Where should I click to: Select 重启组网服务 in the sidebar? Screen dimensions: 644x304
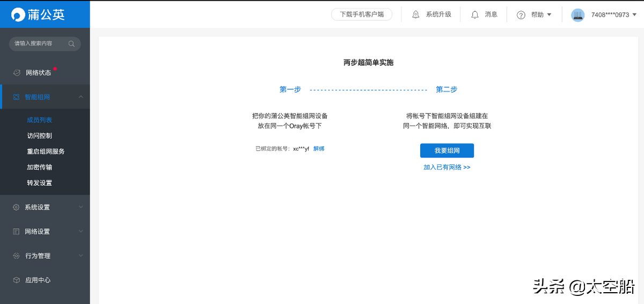pyautogui.click(x=45, y=151)
